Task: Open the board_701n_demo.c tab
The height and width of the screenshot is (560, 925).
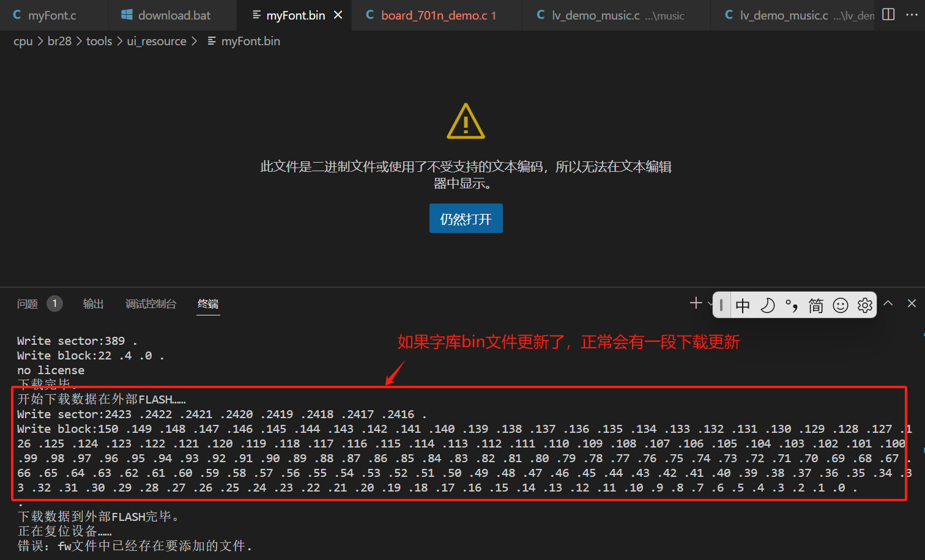Action: [437, 15]
